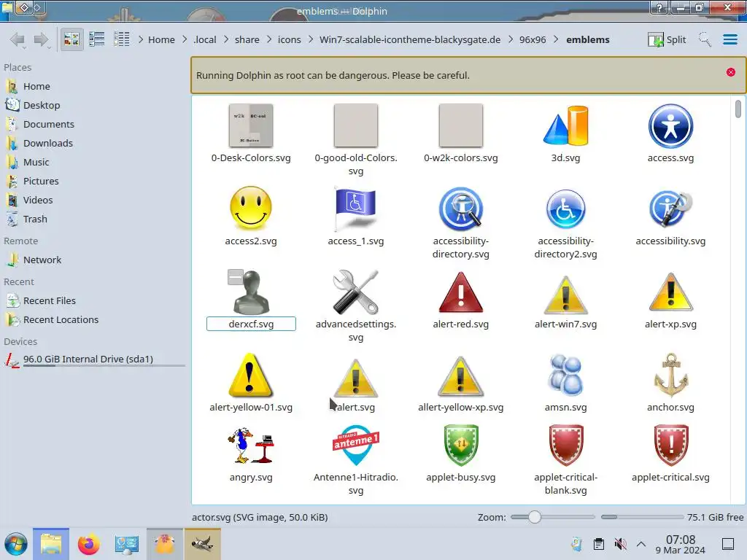Select the angry.svg icon

click(x=251, y=446)
